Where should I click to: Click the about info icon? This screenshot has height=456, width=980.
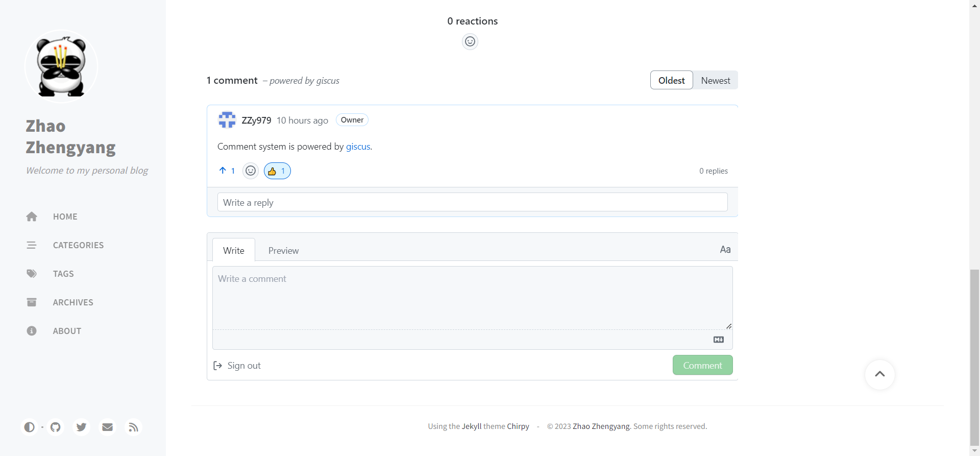pos(32,331)
